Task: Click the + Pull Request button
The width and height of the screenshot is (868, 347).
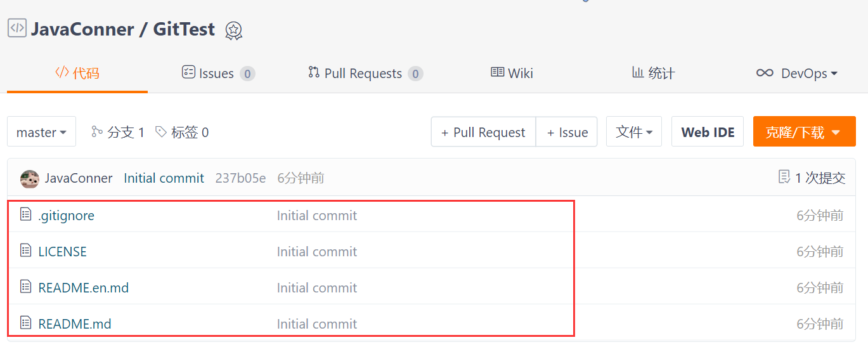Action: point(484,132)
